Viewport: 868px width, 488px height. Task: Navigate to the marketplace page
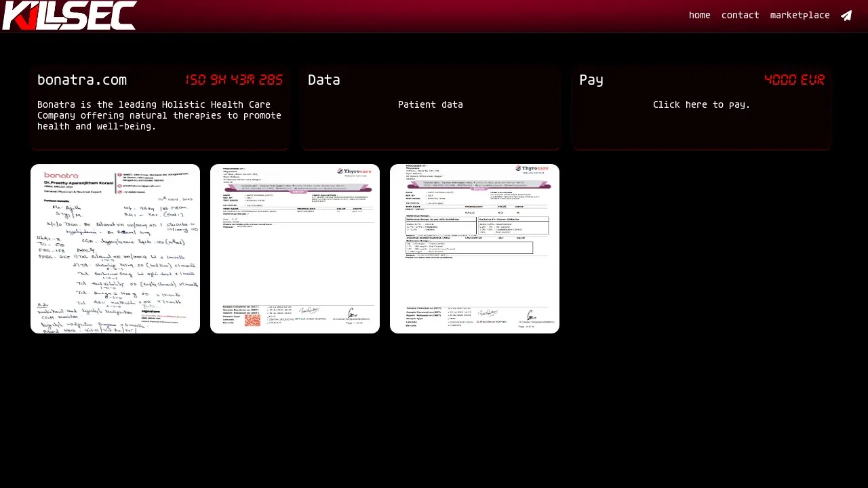[x=800, y=16]
